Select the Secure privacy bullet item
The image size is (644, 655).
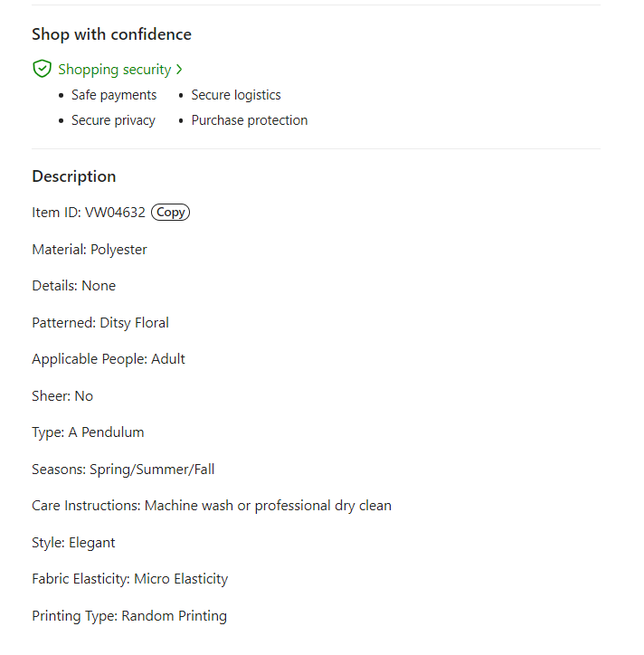click(x=113, y=120)
